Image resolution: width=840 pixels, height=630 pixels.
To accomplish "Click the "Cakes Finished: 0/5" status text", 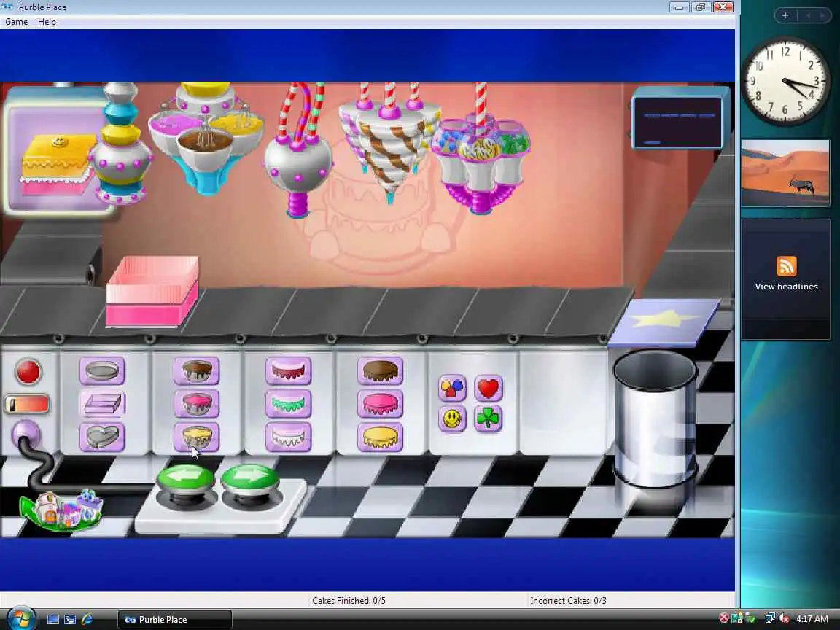I will 349,601.
